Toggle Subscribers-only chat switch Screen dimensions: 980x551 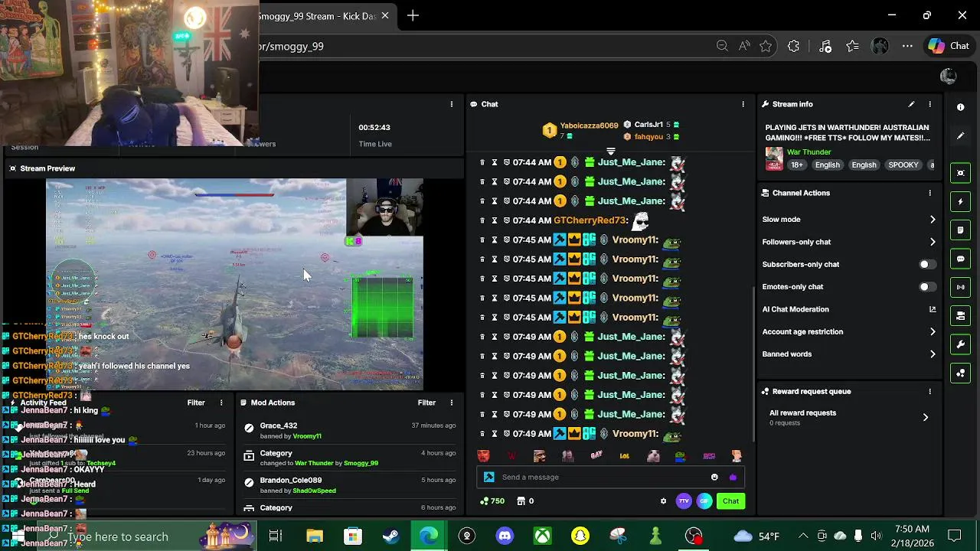(926, 264)
